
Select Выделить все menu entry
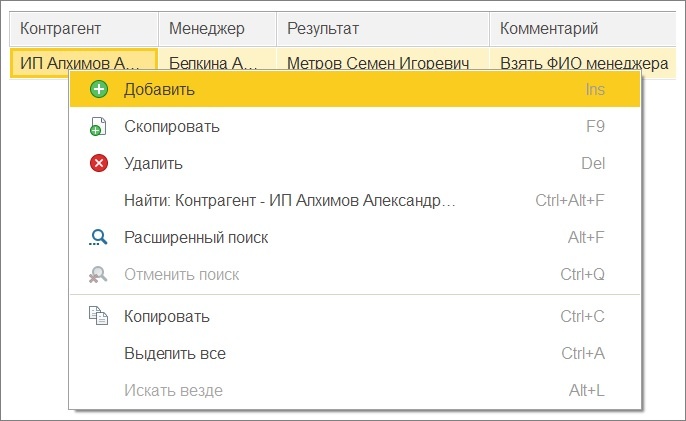[355, 353]
